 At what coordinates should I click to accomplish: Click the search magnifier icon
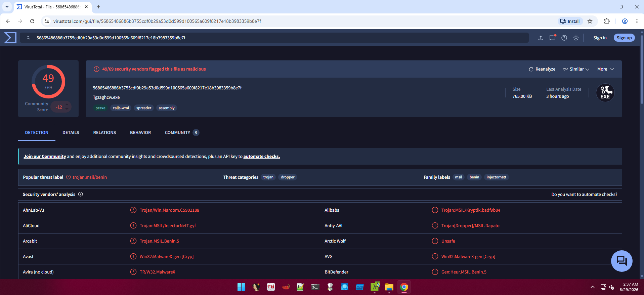[x=29, y=38]
